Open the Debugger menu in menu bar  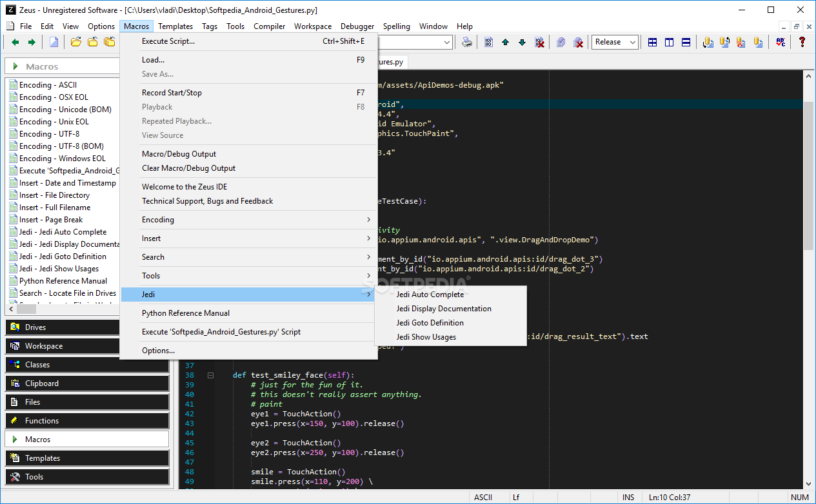click(x=357, y=26)
